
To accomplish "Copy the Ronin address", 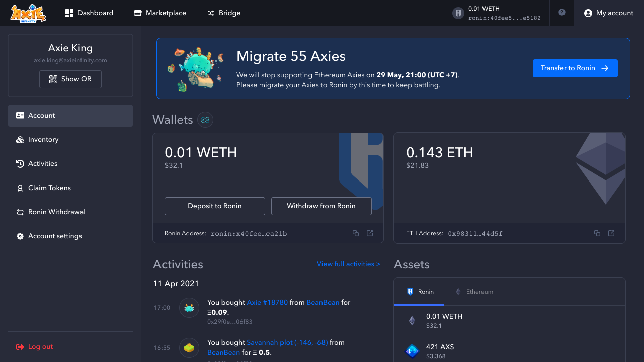I will (x=356, y=233).
